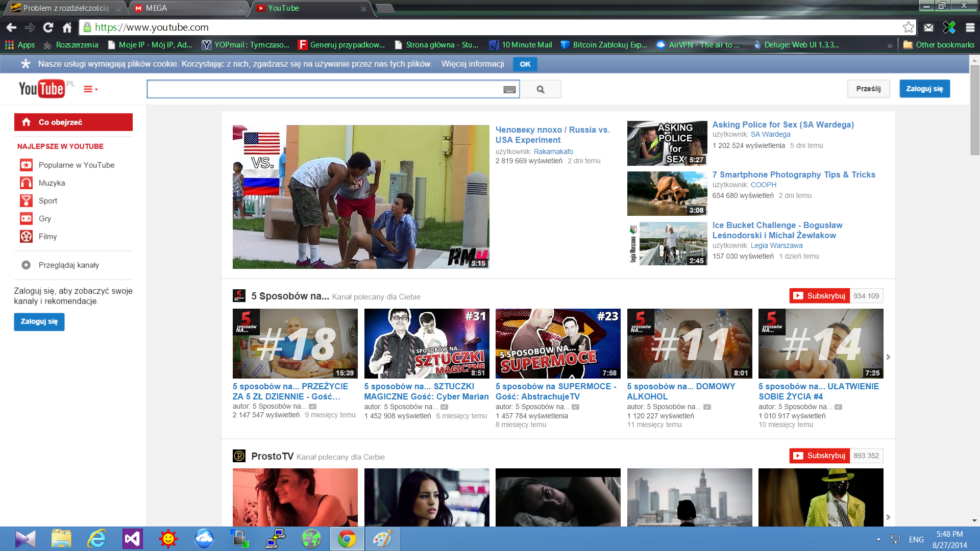
Task: Select the Co obejrzeć menu item
Action: (x=73, y=122)
